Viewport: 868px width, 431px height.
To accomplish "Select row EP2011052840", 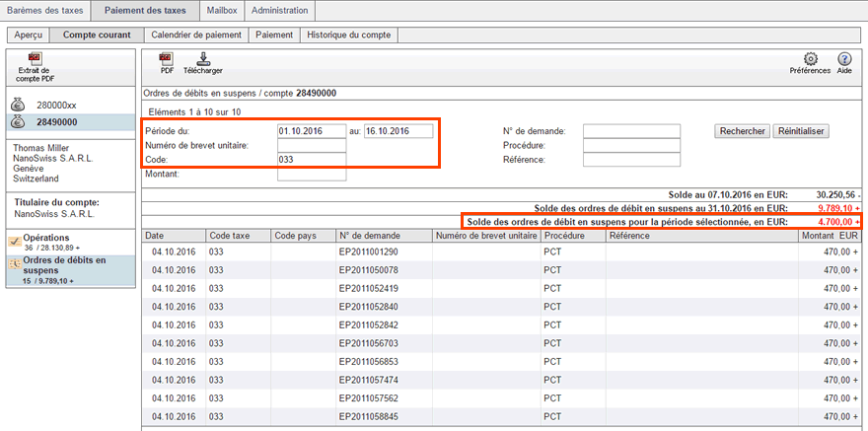I will (x=502, y=307).
